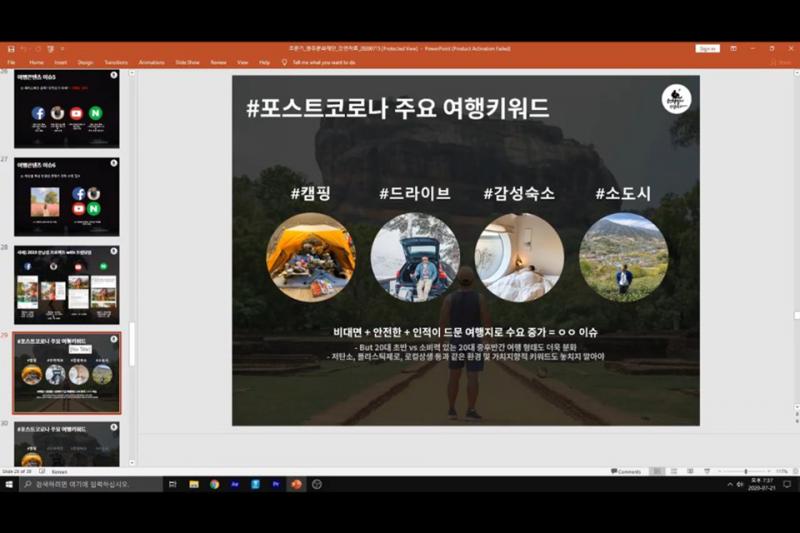Switch to Reading View icon
The image size is (800, 533).
pos(690,471)
